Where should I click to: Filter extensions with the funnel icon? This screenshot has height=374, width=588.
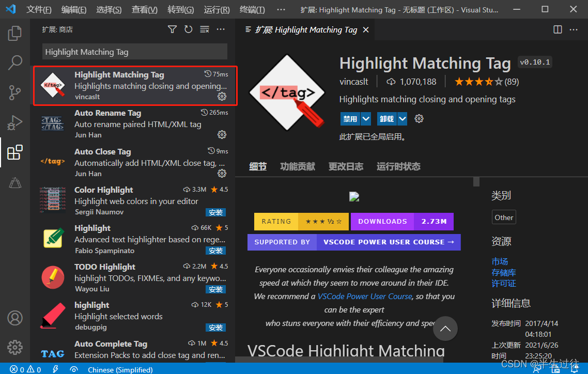pos(172,29)
